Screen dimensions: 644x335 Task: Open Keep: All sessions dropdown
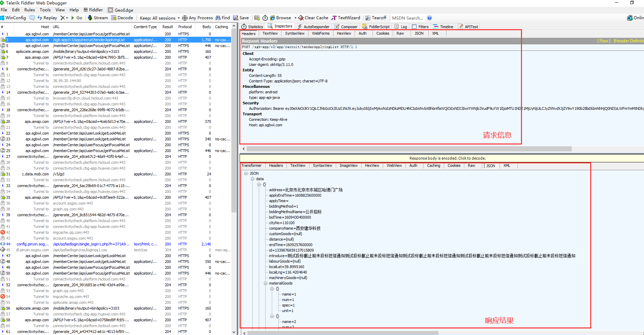(159, 18)
